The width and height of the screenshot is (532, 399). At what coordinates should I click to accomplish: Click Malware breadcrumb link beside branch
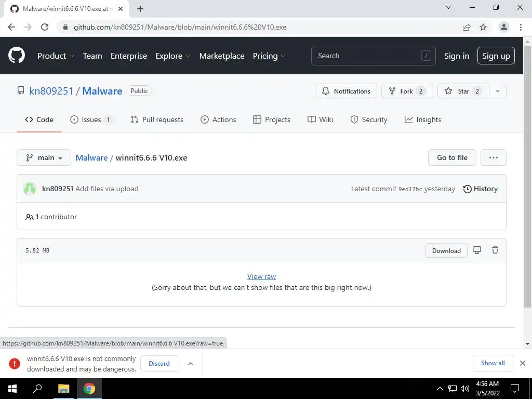91,158
